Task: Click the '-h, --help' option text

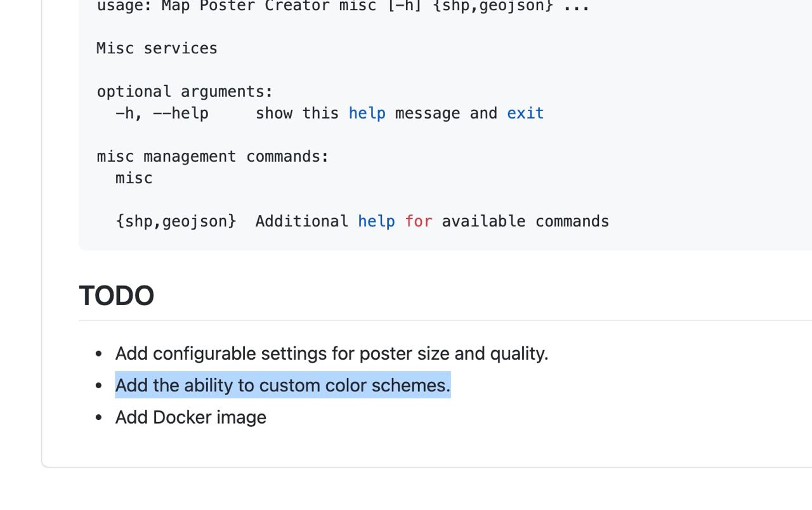Action: pos(162,114)
